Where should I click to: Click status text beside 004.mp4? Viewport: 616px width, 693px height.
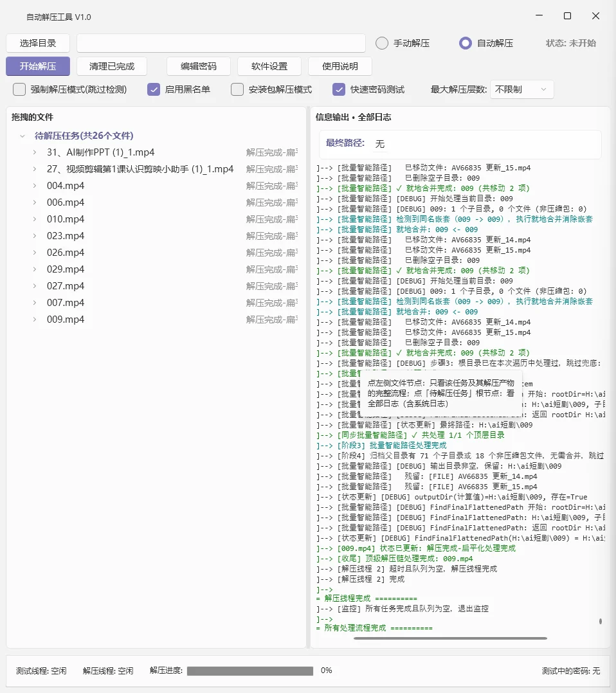tap(272, 186)
